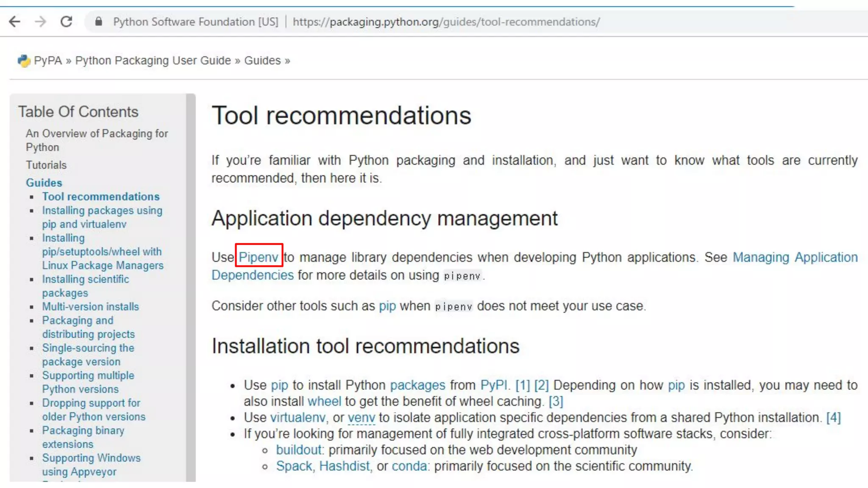
Task: Select Guides in Table of Contents
Action: click(x=44, y=183)
